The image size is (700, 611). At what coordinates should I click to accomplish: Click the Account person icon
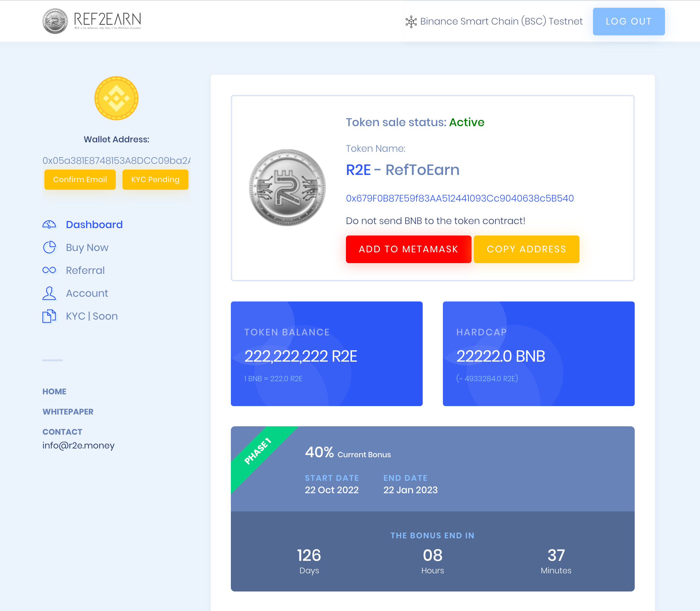pos(49,293)
